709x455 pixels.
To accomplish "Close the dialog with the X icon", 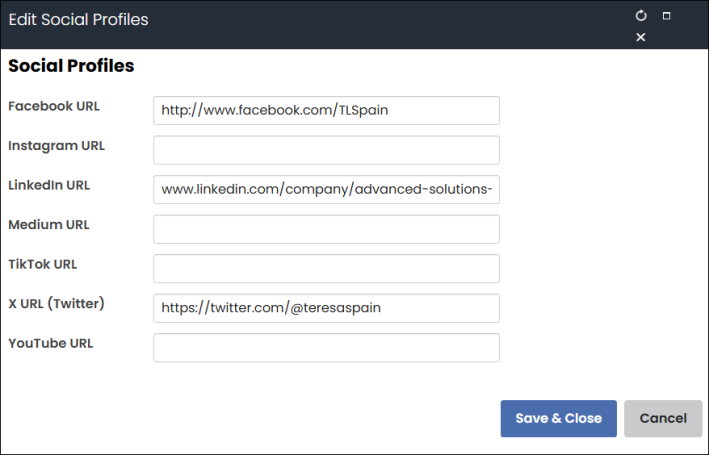I will pyautogui.click(x=641, y=37).
